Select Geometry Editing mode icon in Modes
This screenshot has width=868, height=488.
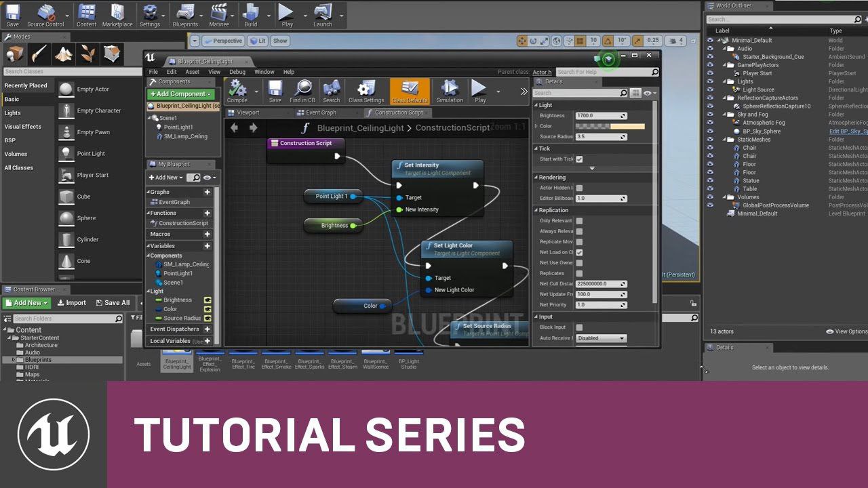[x=113, y=54]
